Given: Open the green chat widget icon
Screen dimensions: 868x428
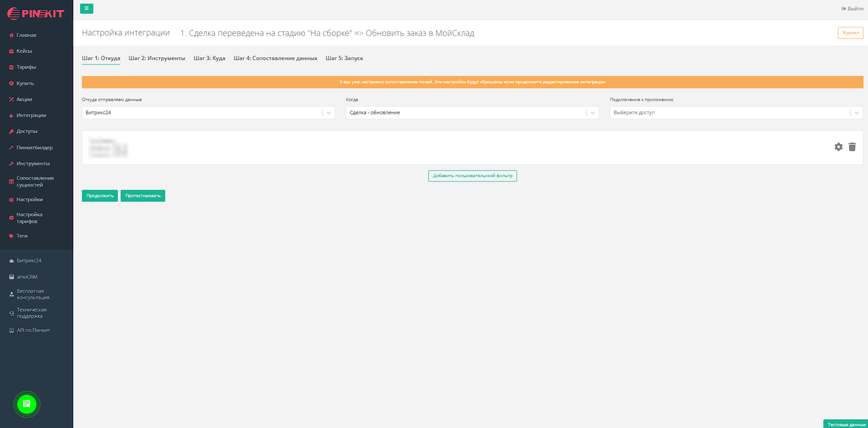Looking at the screenshot, I should click(x=26, y=403).
